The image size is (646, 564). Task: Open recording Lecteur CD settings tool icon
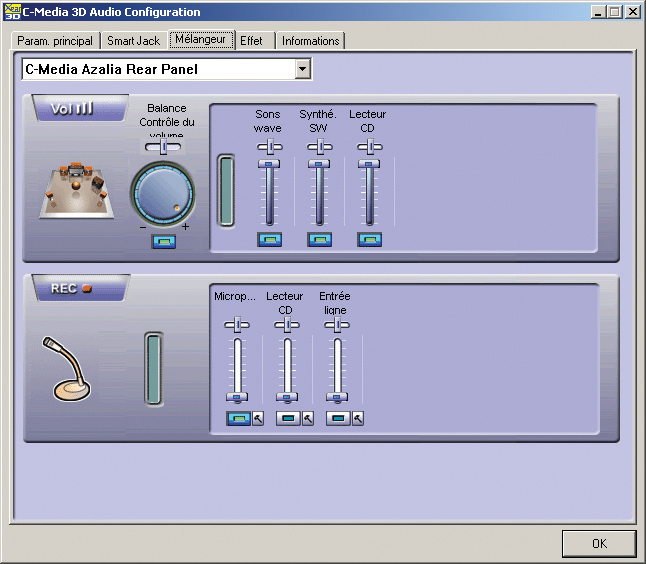(x=308, y=419)
